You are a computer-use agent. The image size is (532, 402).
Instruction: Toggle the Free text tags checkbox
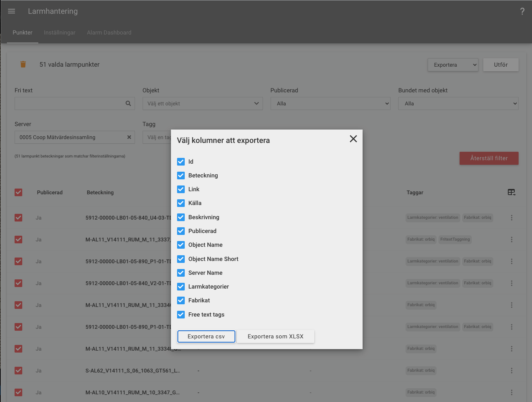181,315
